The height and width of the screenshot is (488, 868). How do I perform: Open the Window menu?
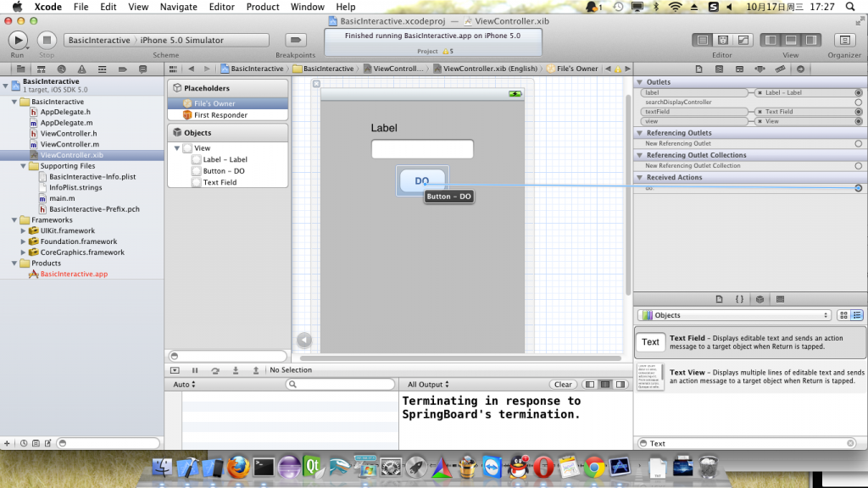pyautogui.click(x=307, y=7)
